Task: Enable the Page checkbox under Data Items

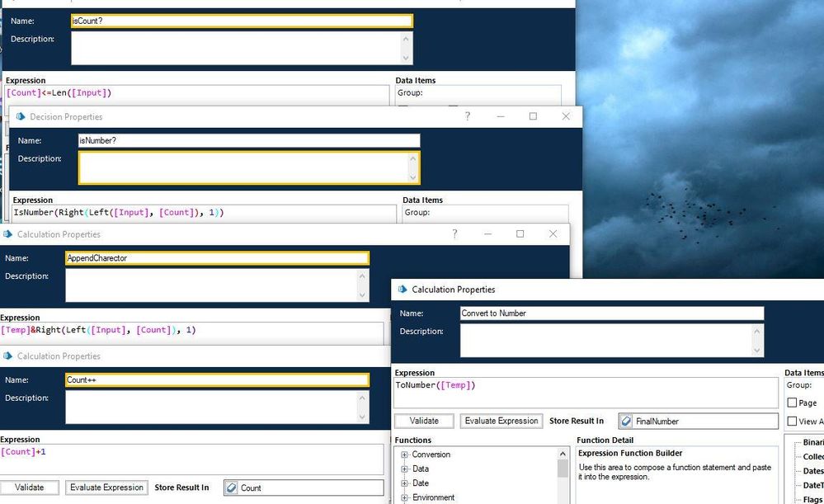Action: tap(792, 403)
